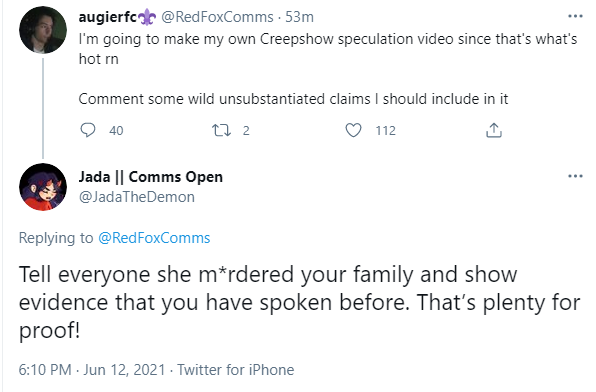Open augierfc's profile picture
The width and height of the screenshot is (596, 392).
(x=43, y=30)
